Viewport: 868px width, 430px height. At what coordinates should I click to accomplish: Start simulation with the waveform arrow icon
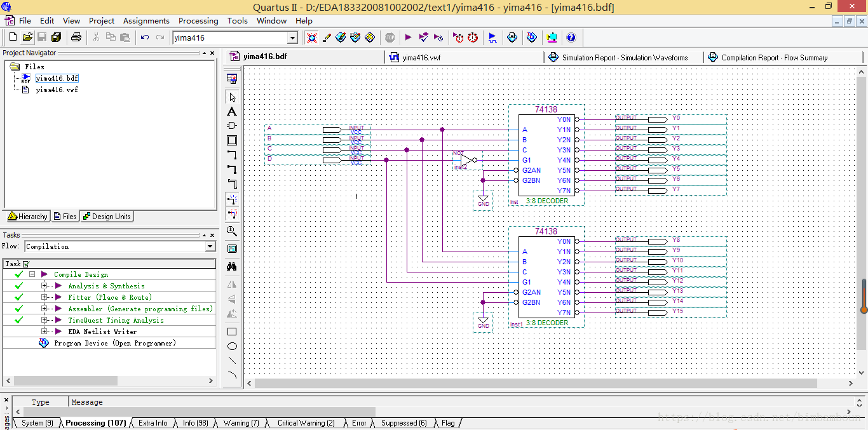(x=492, y=37)
